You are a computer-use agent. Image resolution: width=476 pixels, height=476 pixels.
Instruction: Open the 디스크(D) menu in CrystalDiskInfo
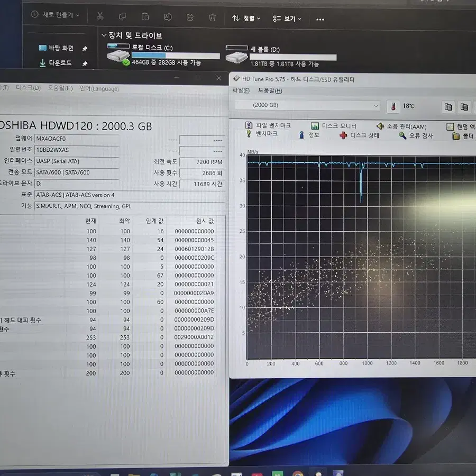28,88
